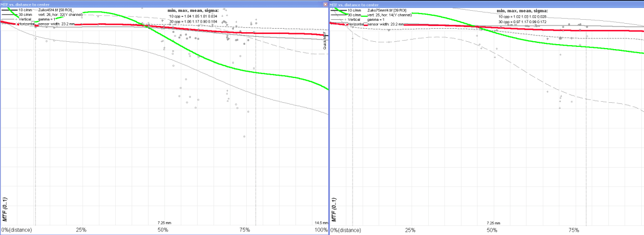Click Vertical legend entry in right chart
Image resolution: width=644 pixels, height=235 pixels.
[355, 20]
